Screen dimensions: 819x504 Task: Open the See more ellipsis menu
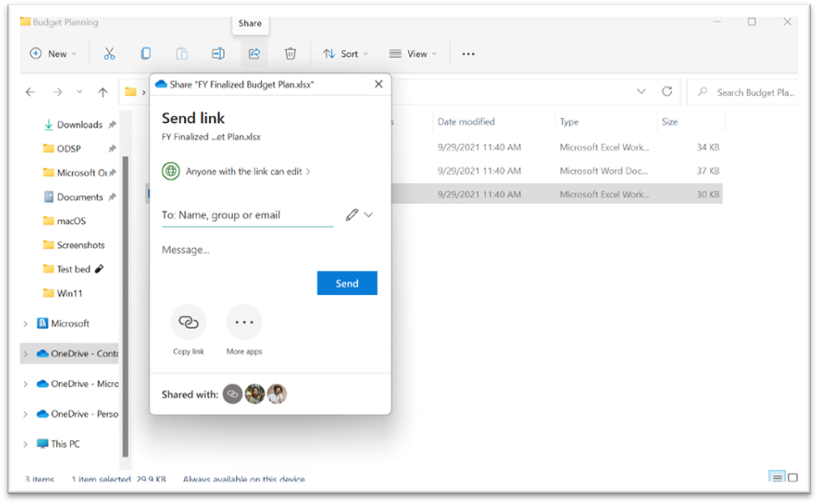[468, 53]
